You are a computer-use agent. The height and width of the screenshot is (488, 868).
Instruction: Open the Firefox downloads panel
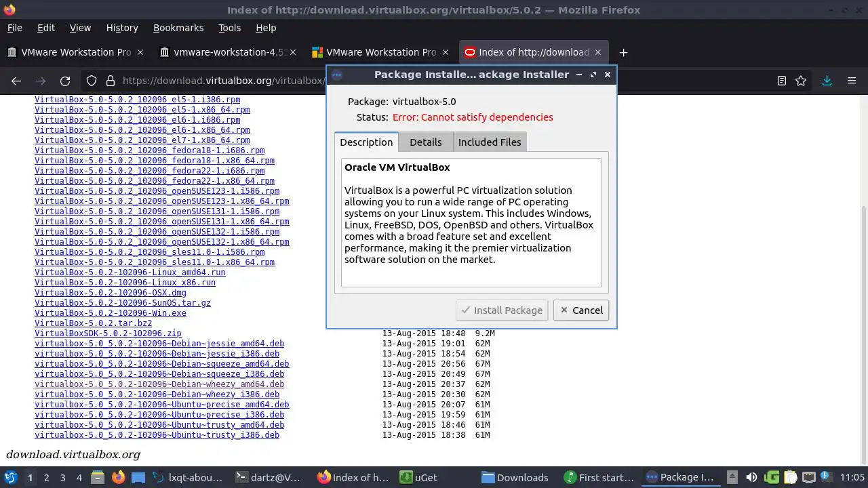click(x=827, y=81)
